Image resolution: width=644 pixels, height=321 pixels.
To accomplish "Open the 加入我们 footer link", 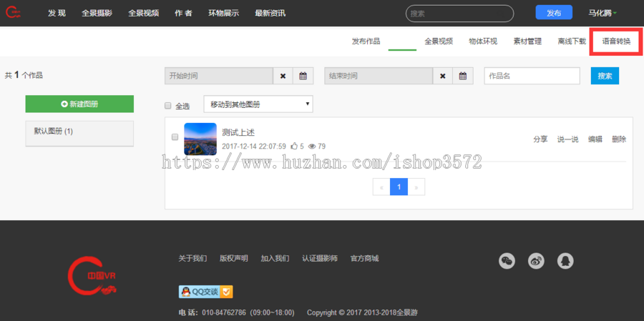I will (275, 259).
